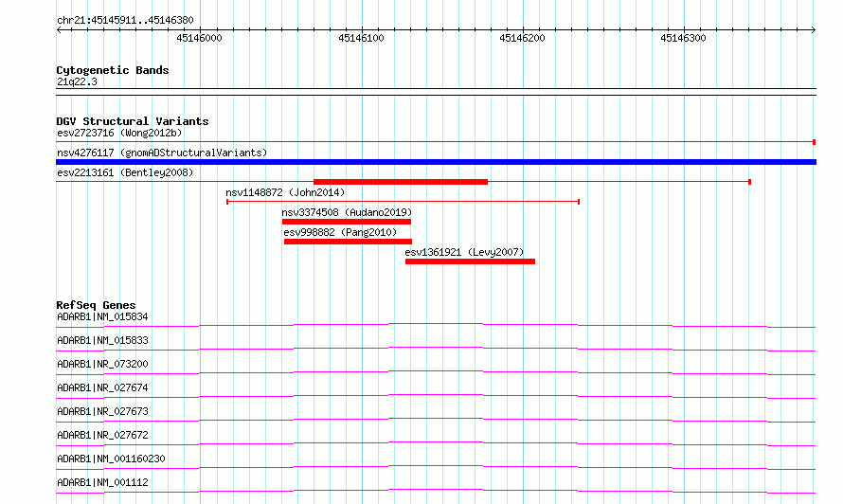This screenshot has height=504, width=843.
Task: Click the thick red esv2213161 variant bar
Action: tap(401, 182)
